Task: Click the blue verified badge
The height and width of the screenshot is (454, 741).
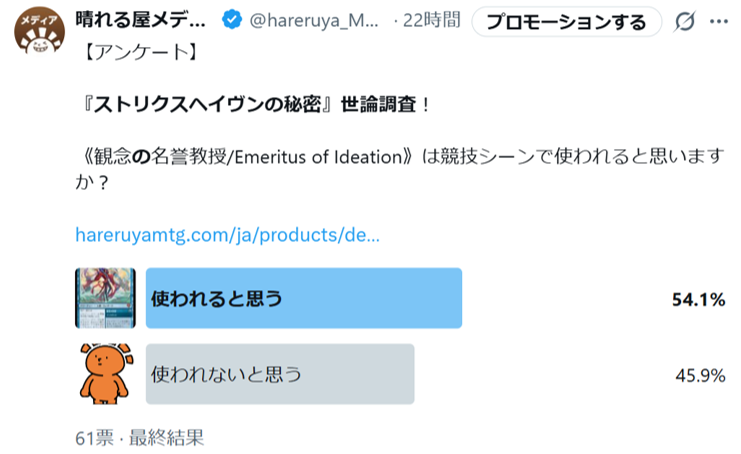Action: pyautogui.click(x=229, y=20)
